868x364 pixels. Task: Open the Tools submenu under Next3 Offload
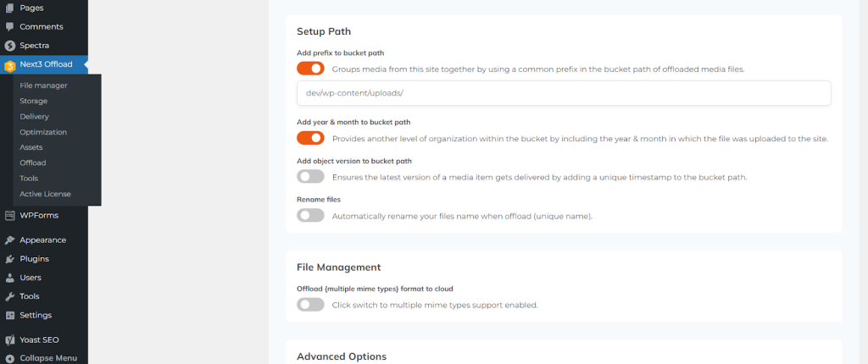tap(29, 178)
